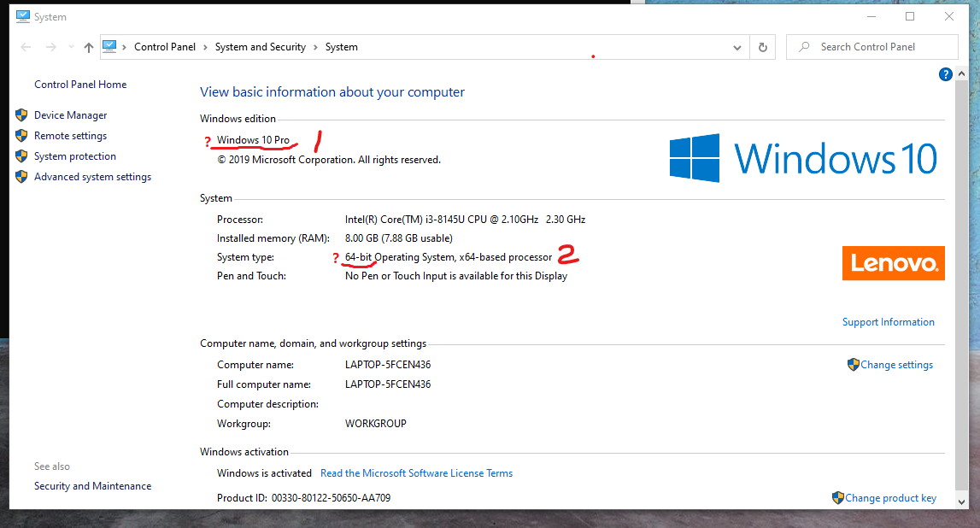Click Change settings link
The image size is (980, 528).
pos(896,365)
